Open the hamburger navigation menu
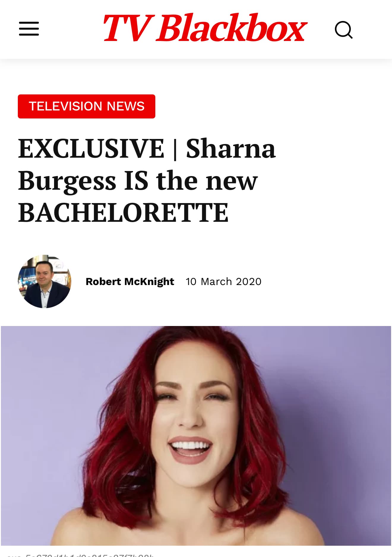Image resolution: width=392 pixels, height=557 pixels. point(29,29)
